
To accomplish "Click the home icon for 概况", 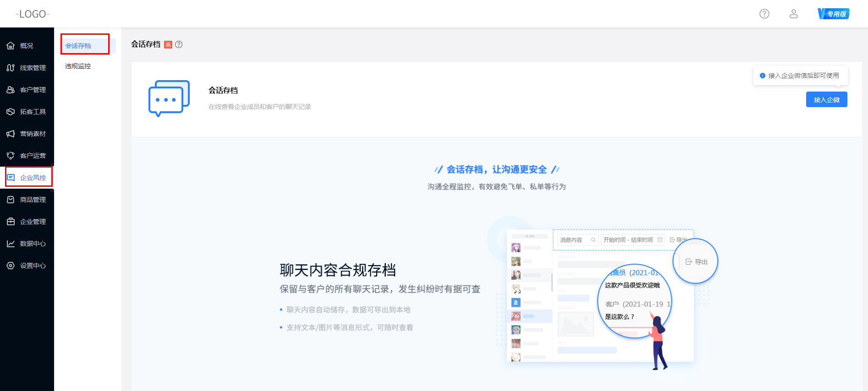I will (11, 46).
